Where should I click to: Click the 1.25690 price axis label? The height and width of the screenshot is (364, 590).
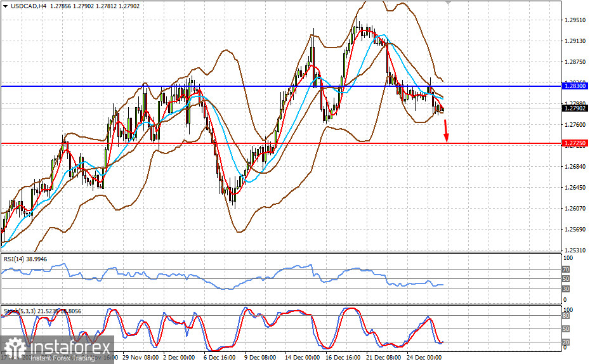(574, 229)
